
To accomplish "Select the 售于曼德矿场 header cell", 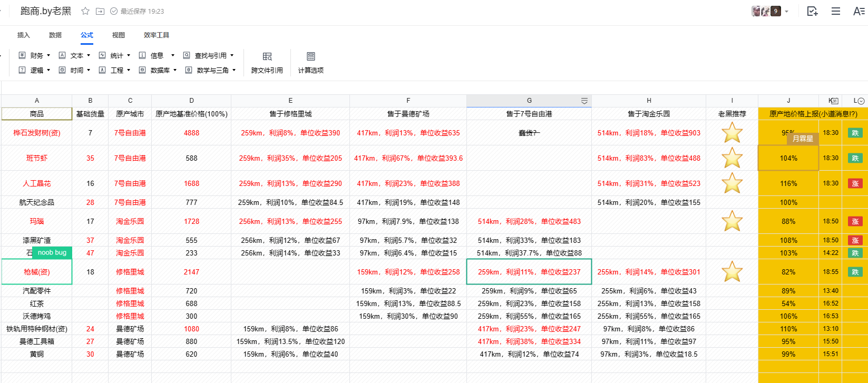I will coord(408,114).
